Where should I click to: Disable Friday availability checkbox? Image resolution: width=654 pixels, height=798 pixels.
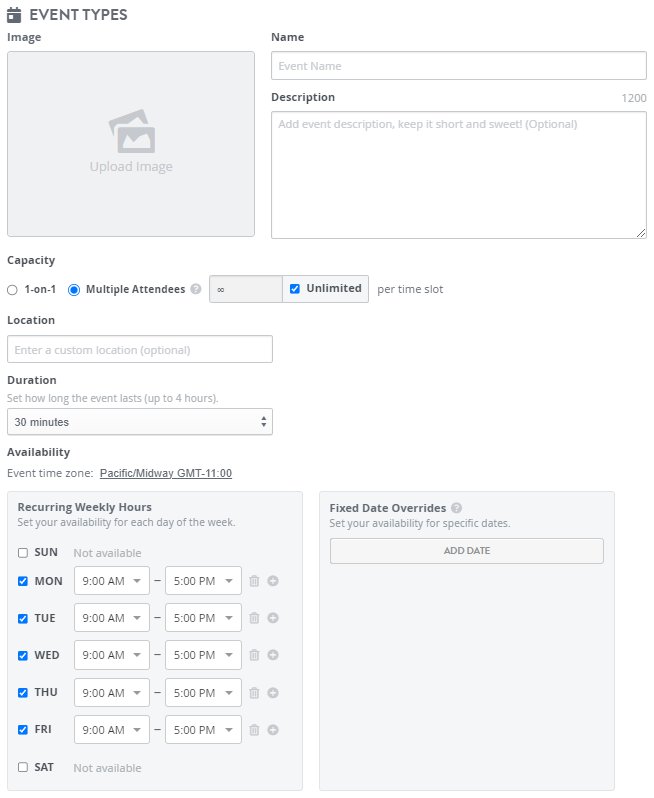(23, 730)
